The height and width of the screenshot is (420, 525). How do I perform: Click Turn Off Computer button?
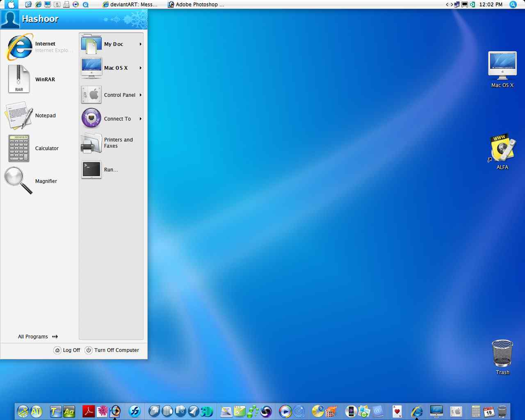[x=112, y=350]
